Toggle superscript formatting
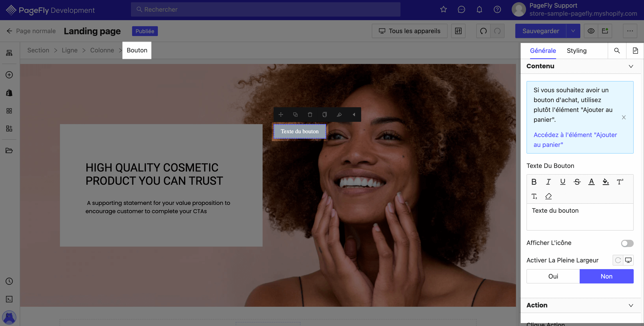 (x=620, y=182)
